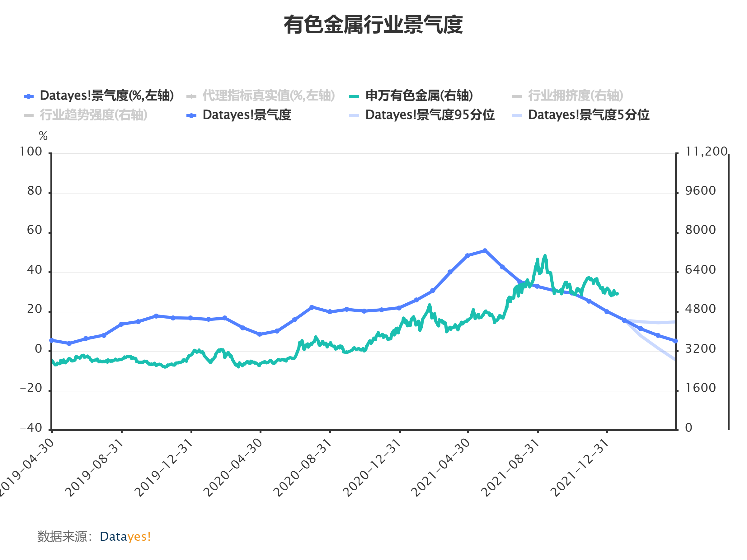747x560 pixels.
Task: Enable 行业趋势强度(右轴) legend series
Action: [94, 115]
